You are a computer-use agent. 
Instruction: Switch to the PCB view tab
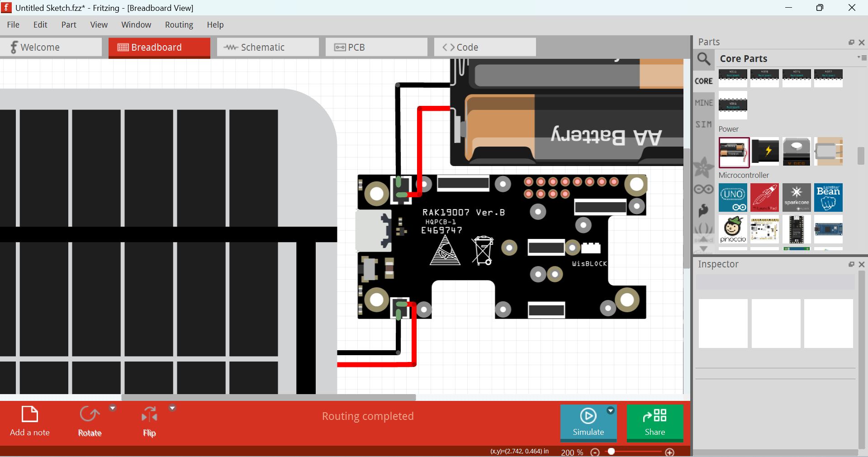click(376, 48)
